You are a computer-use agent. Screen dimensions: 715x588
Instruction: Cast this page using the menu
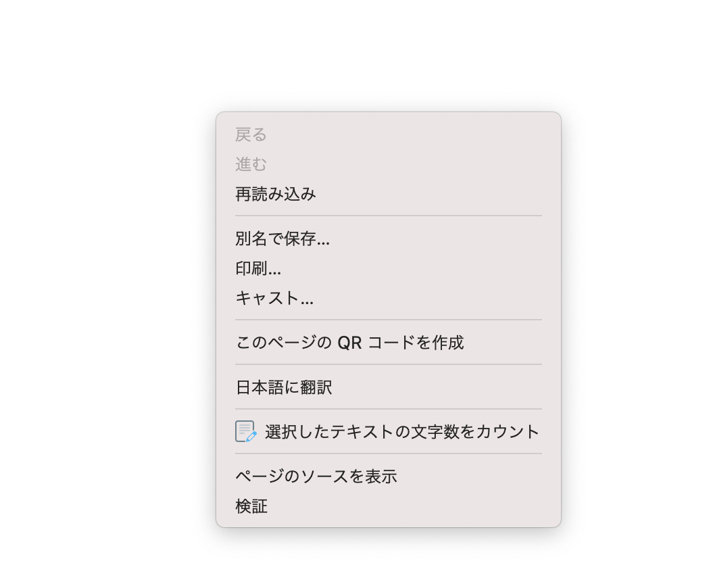(274, 298)
